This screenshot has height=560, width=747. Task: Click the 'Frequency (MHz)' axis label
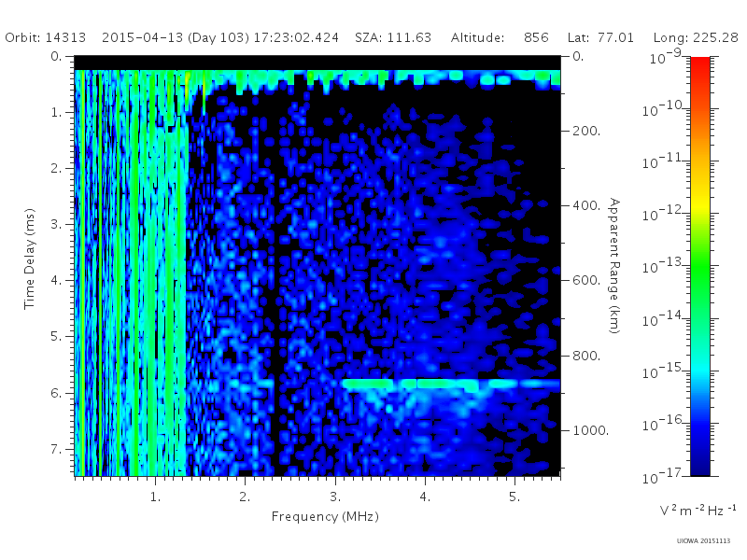325,516
